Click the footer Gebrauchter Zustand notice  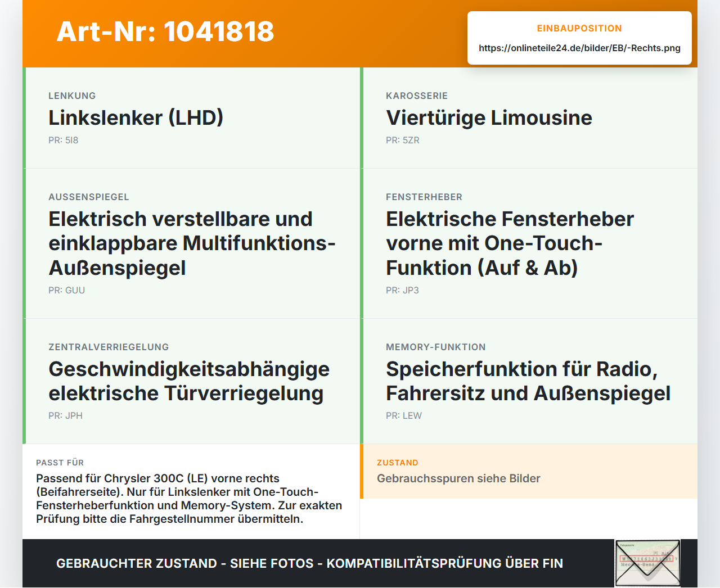point(309,563)
